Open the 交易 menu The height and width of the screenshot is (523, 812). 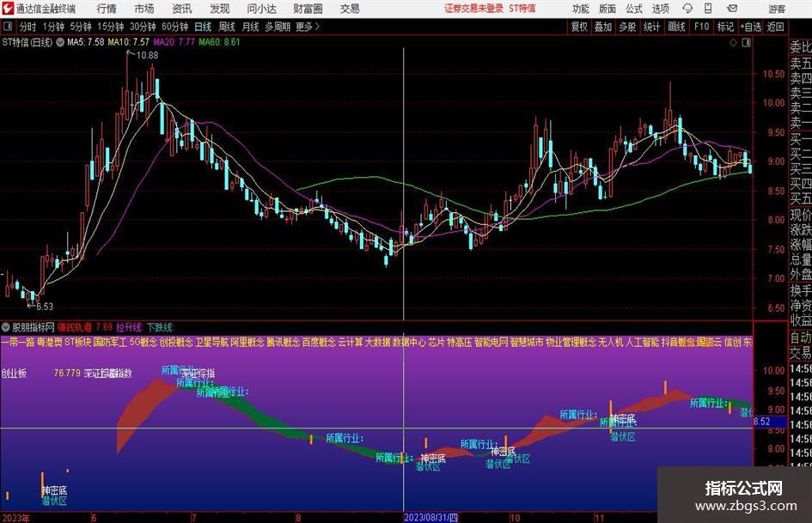coord(350,9)
